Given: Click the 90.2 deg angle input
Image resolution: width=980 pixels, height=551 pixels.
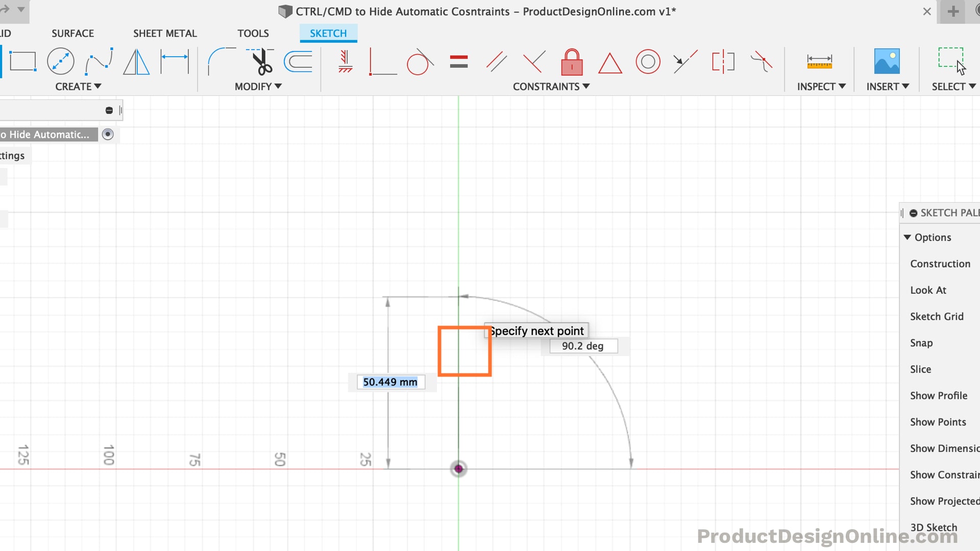Looking at the screenshot, I should click(x=583, y=346).
